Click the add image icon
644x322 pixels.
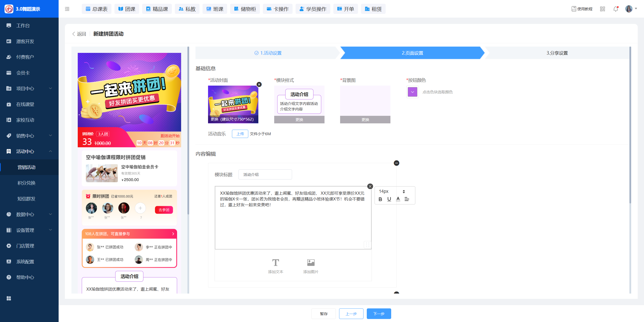click(311, 263)
